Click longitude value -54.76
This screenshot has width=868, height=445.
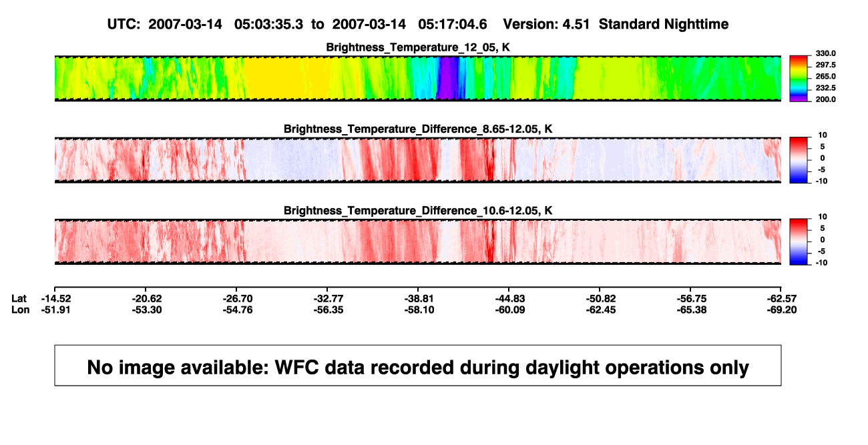238,310
